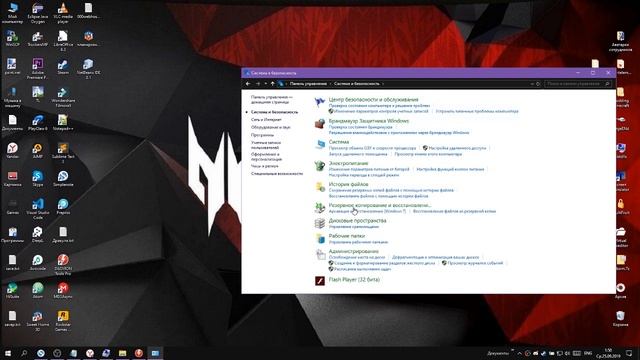This screenshot has height=360, width=640.
Task: Refresh the Control Panel address bar
Action: tap(538, 84)
